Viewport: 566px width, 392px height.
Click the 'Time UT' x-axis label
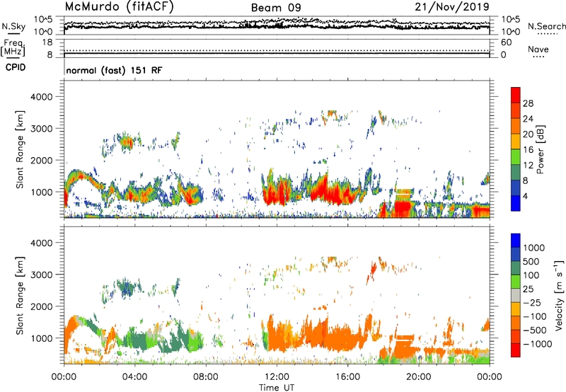(277, 387)
